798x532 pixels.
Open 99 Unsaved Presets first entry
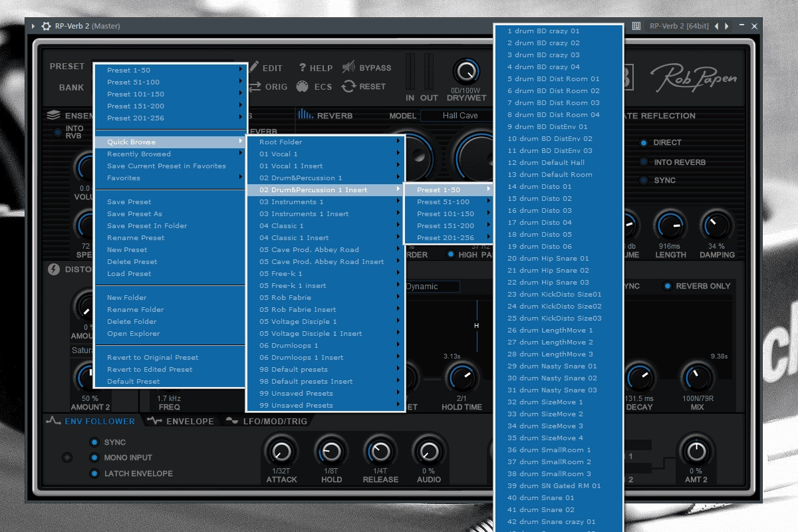point(326,393)
